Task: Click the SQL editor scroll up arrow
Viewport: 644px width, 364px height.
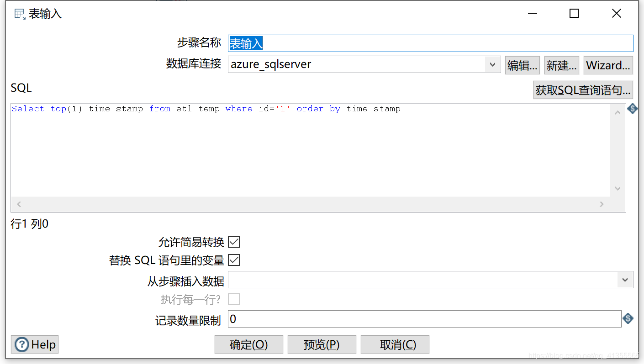Action: pyautogui.click(x=618, y=112)
